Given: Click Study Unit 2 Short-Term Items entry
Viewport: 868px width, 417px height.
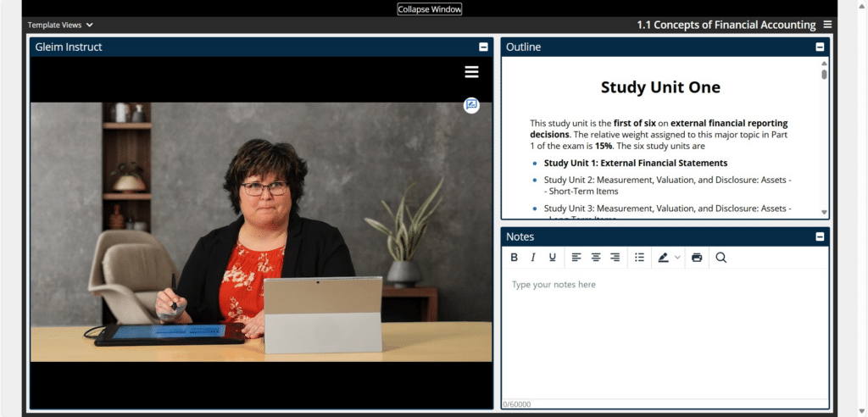Looking at the screenshot, I should 668,186.
